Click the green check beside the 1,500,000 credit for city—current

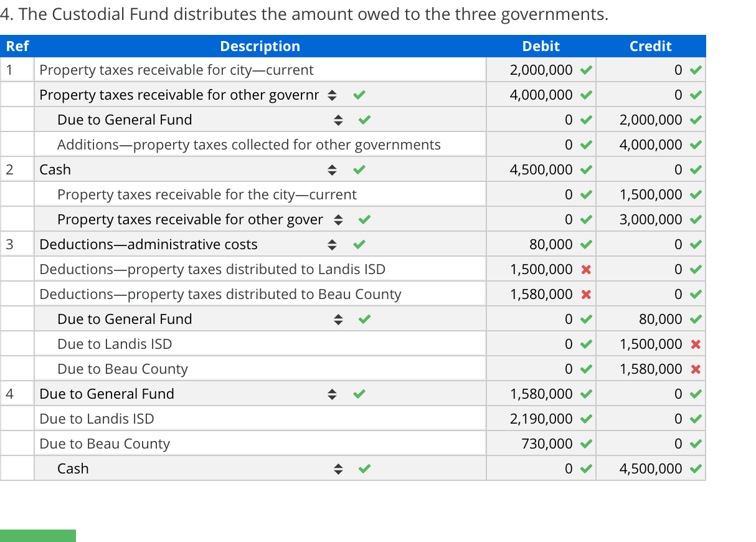pyautogui.click(x=696, y=194)
